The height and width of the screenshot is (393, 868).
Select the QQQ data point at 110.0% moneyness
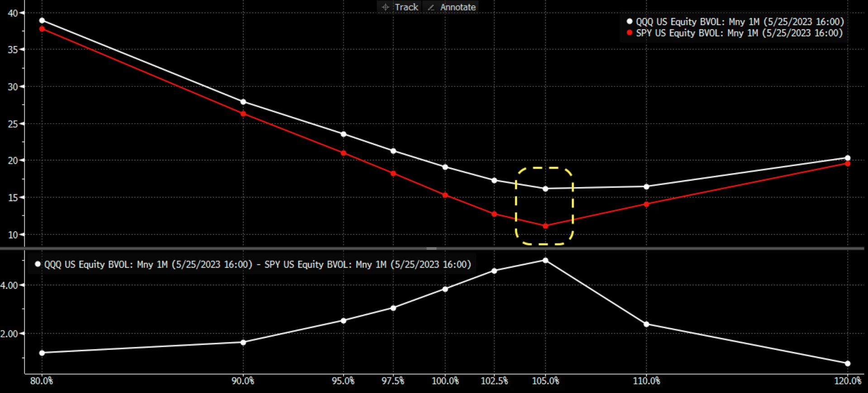coord(647,187)
